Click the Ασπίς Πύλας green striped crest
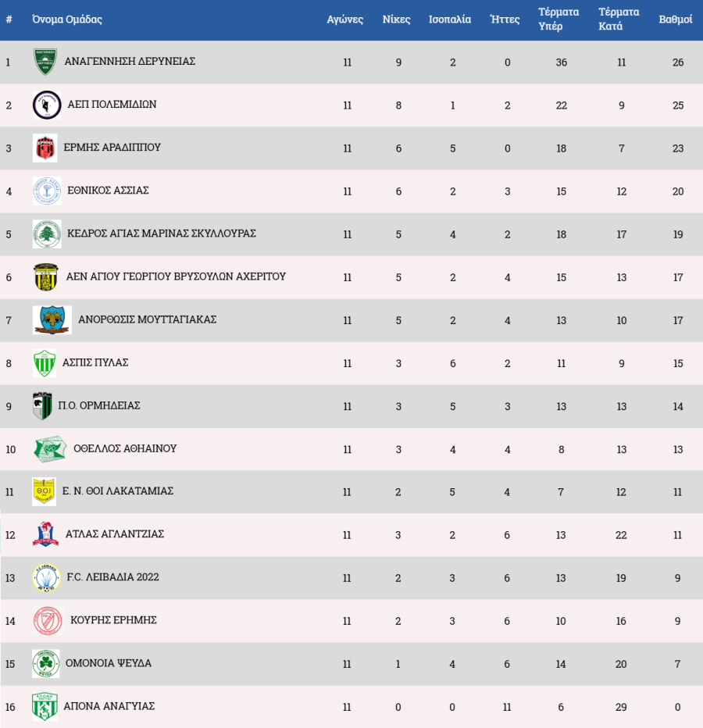Screen dimensions: 703x728 click(45, 362)
